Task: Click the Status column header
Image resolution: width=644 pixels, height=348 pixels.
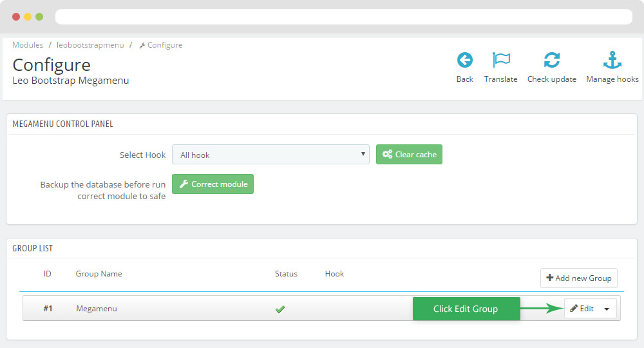Action: (286, 274)
